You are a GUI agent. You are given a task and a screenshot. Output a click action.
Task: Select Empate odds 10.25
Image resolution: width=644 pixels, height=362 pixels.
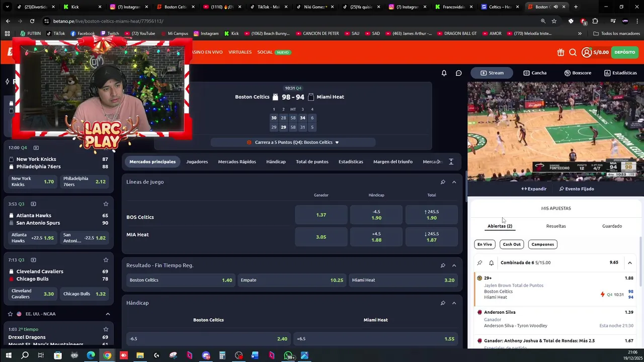[x=292, y=280]
